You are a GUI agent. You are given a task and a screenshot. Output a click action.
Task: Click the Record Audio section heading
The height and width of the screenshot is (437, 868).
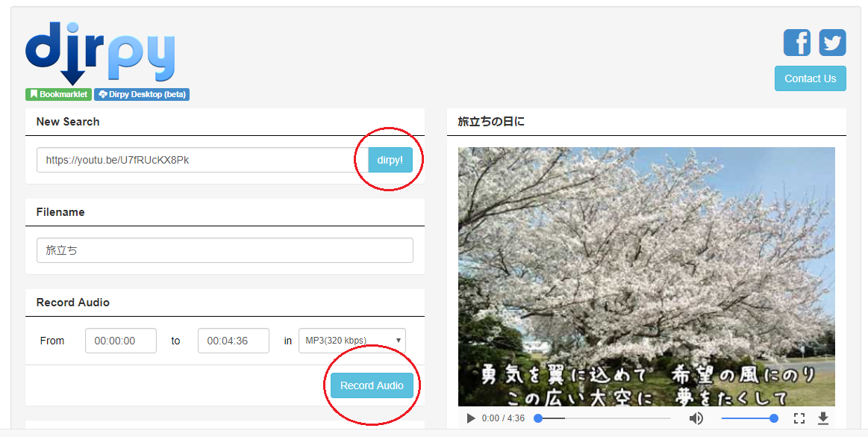pos(73,303)
